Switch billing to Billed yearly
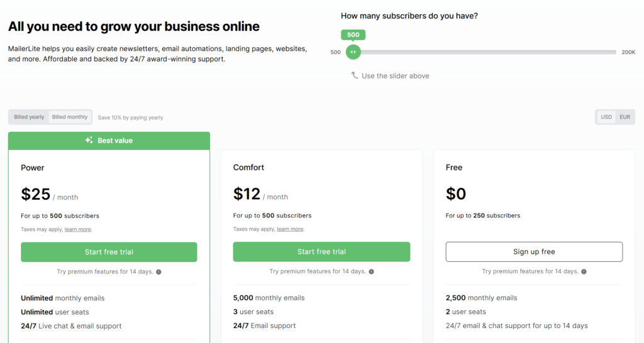Image resolution: width=644 pixels, height=343 pixels. (x=29, y=117)
